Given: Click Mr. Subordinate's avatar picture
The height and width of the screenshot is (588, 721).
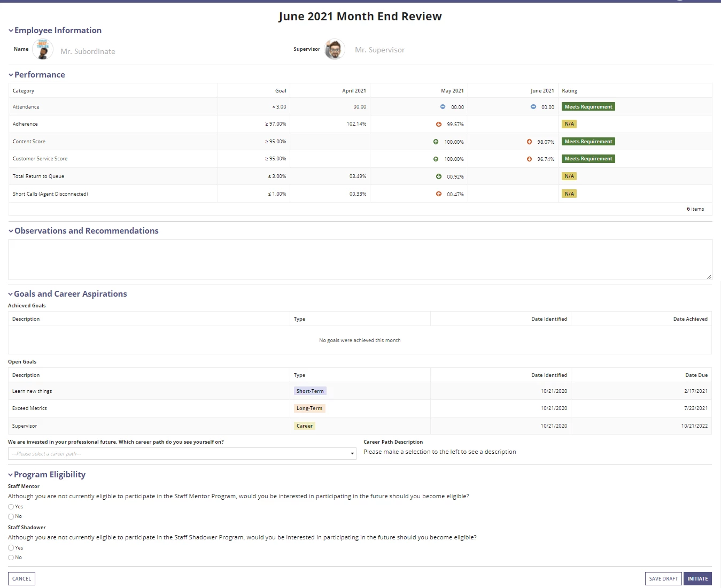Looking at the screenshot, I should click(x=43, y=49).
